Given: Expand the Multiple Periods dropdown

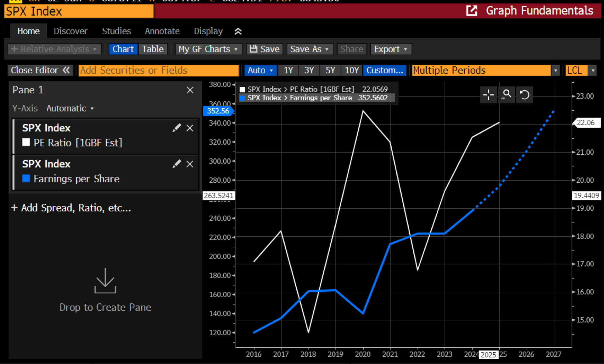Looking at the screenshot, I should click(x=556, y=70).
